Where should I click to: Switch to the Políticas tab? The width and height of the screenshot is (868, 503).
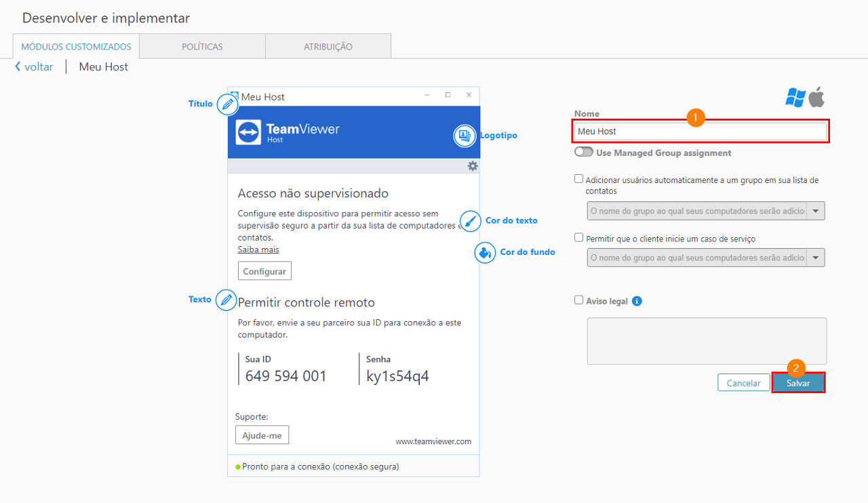click(x=202, y=47)
